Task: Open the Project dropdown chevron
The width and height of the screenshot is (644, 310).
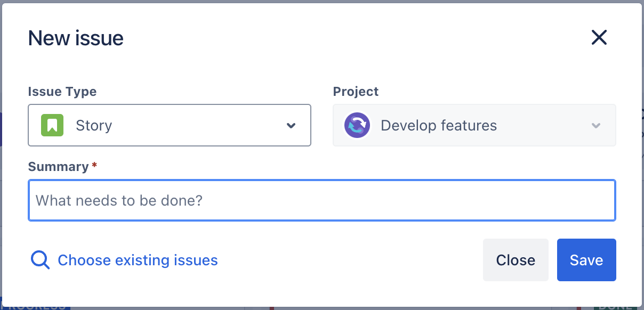Action: [596, 126]
